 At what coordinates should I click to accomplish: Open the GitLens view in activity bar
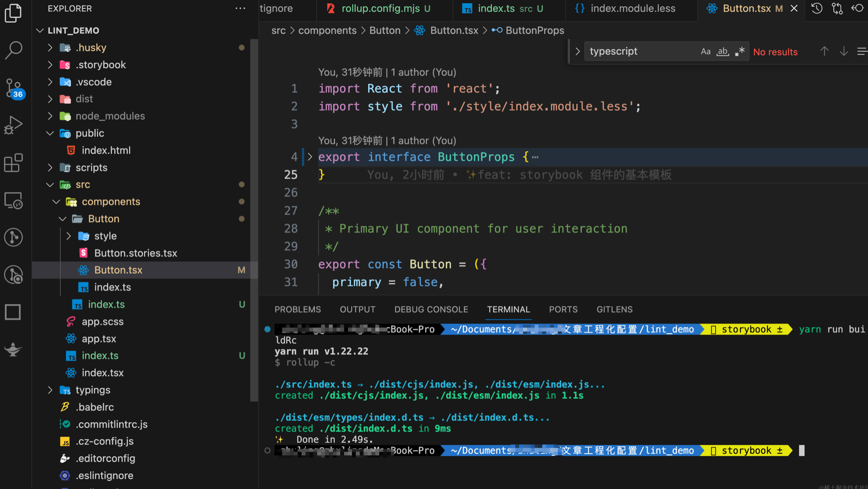[x=13, y=237]
